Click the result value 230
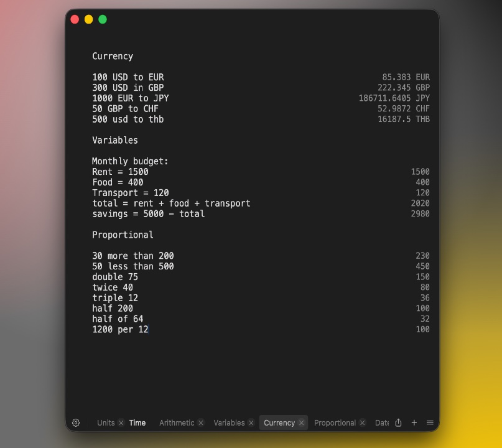 click(422, 256)
